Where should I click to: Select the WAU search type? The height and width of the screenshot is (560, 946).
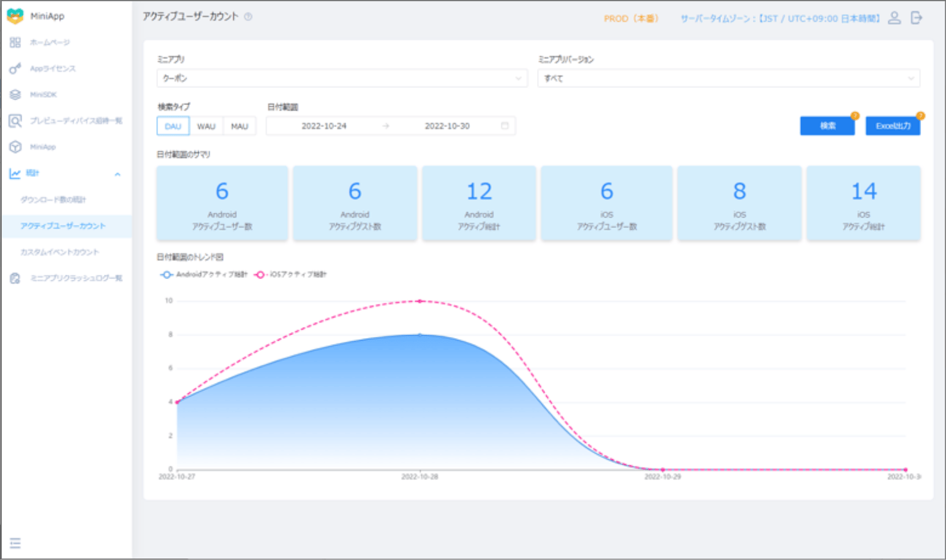[206, 126]
